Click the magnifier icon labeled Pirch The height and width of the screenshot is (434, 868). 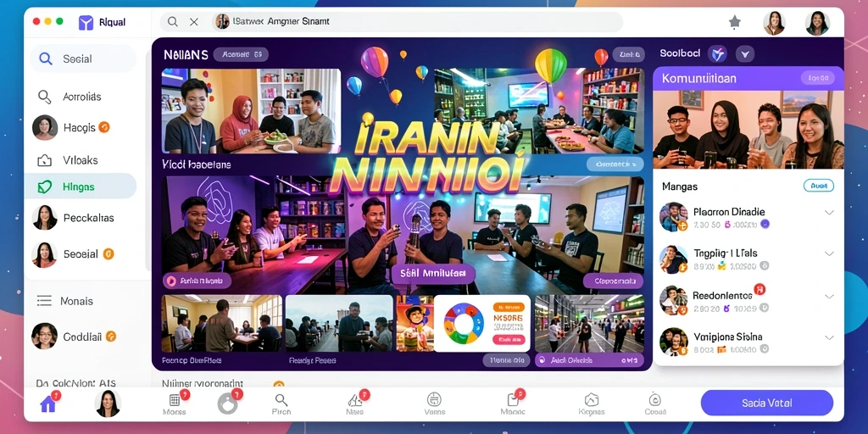(281, 400)
